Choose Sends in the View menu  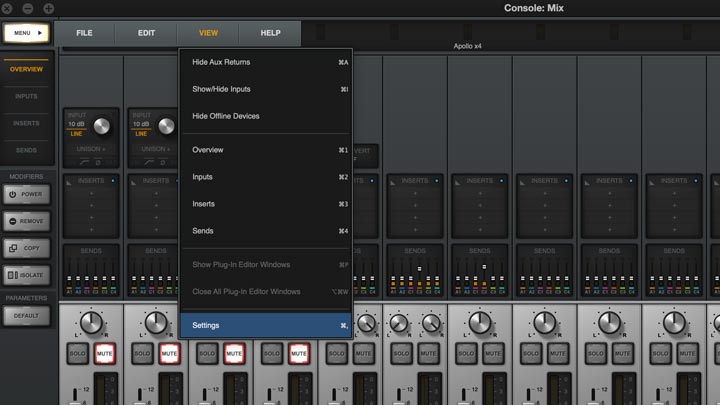point(266,231)
